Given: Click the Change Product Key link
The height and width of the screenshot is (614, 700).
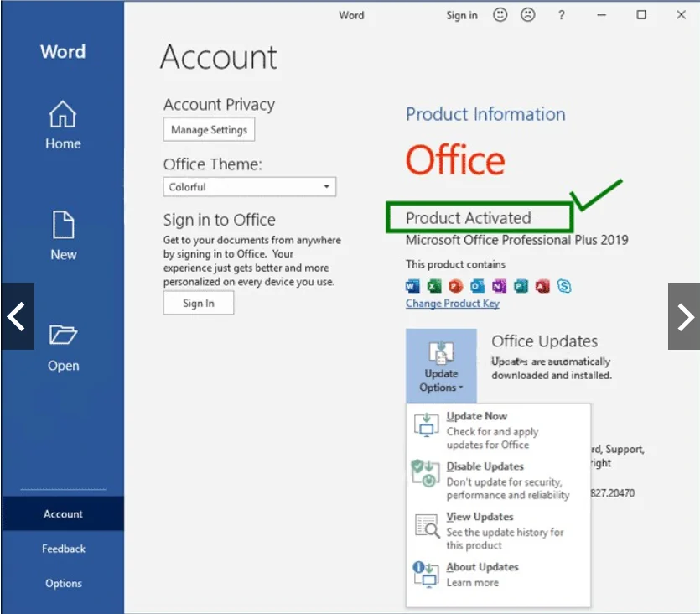Looking at the screenshot, I should coord(452,304).
